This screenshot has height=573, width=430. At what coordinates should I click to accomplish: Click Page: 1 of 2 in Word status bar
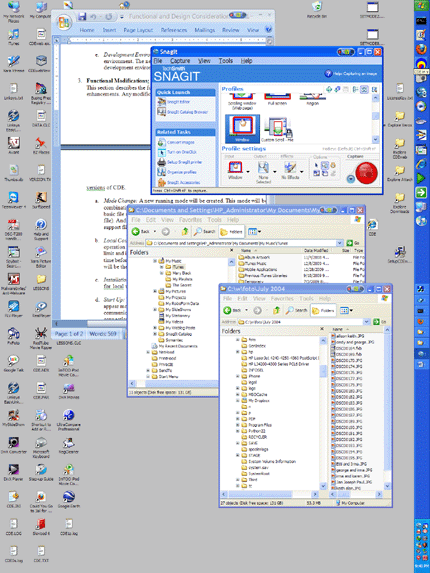click(x=69, y=334)
